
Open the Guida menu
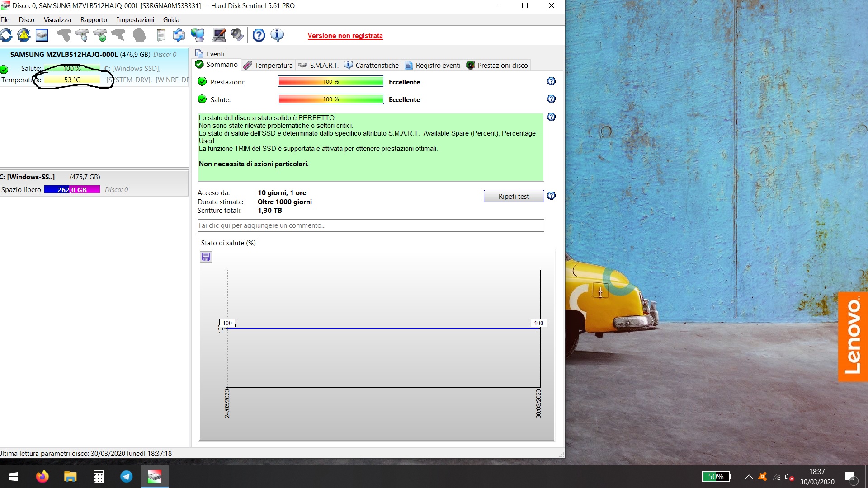tap(171, 20)
